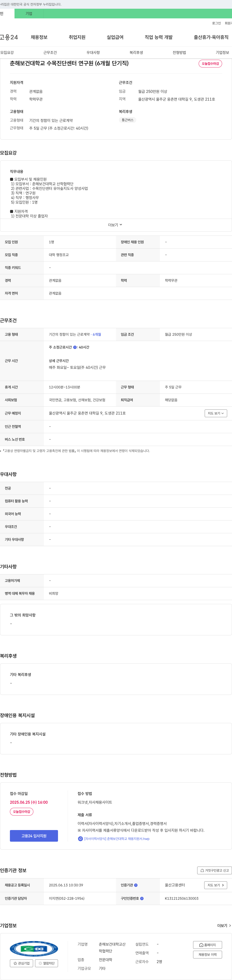Click the 춘해보건대학교산학협력단 company name
The width and height of the screenshot is (232, 980).
[x=112, y=948]
